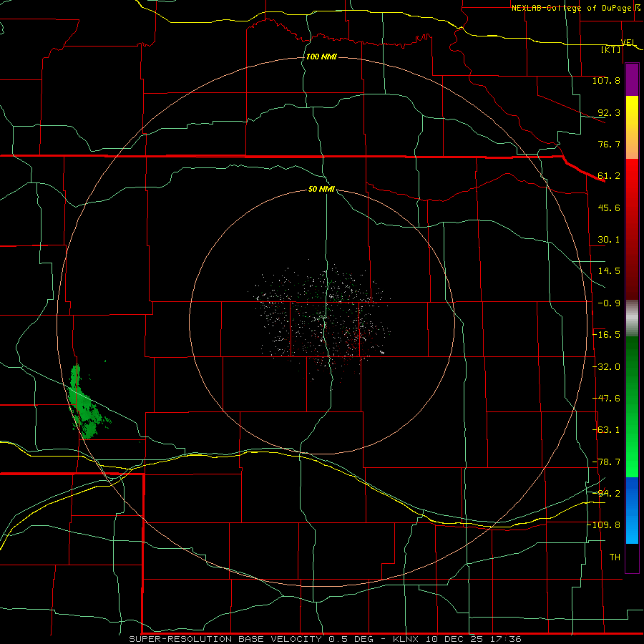Click the TH label on the legend

[615, 557]
